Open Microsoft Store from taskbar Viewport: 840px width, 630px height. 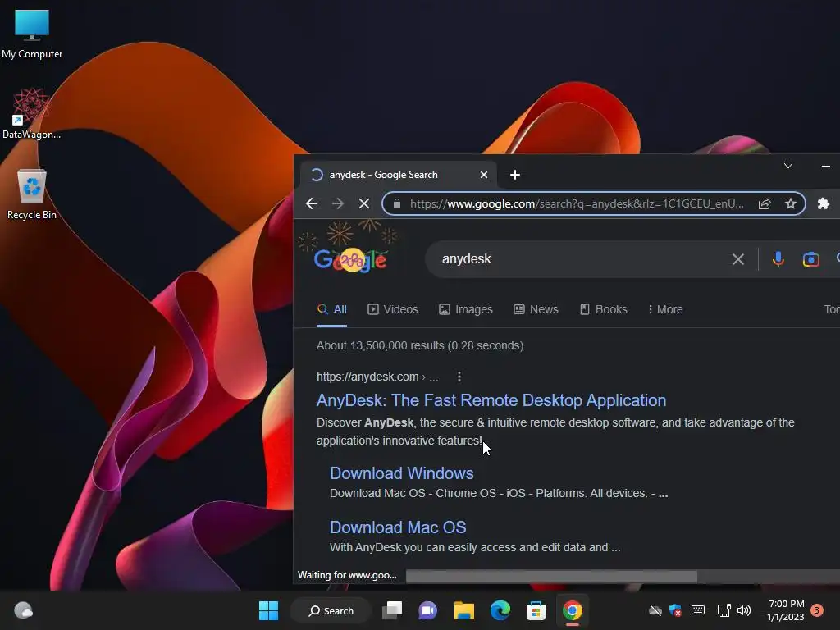tap(536, 610)
